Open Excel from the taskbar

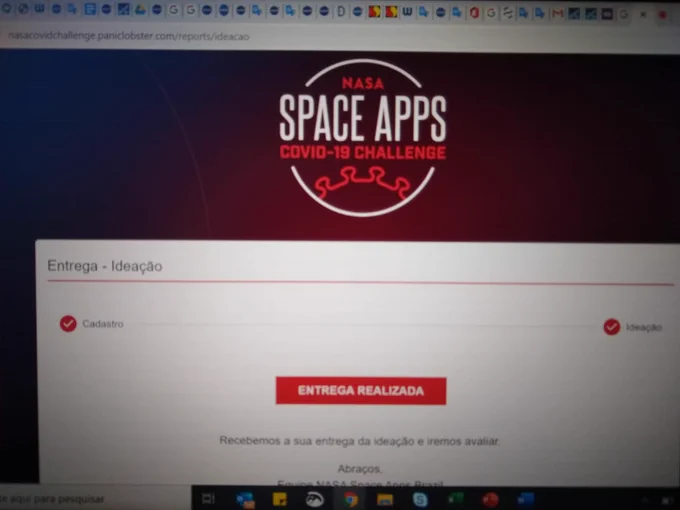coord(455,499)
